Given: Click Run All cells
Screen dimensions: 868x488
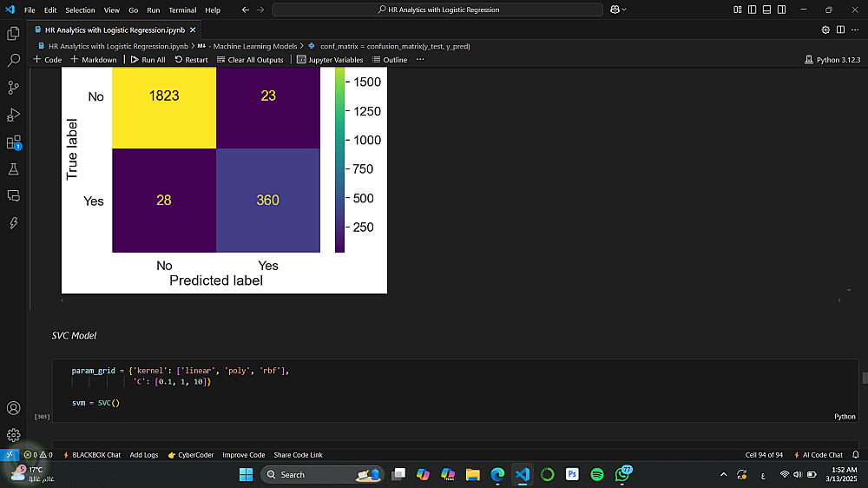Looking at the screenshot, I should (x=148, y=59).
